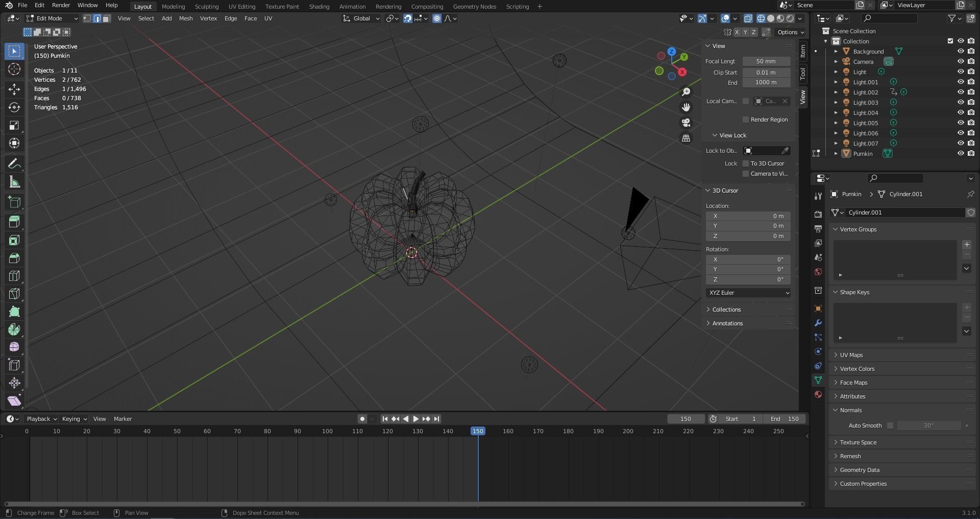Image resolution: width=980 pixels, height=519 pixels.
Task: Check the Local Camera checkbox
Action: click(x=746, y=101)
